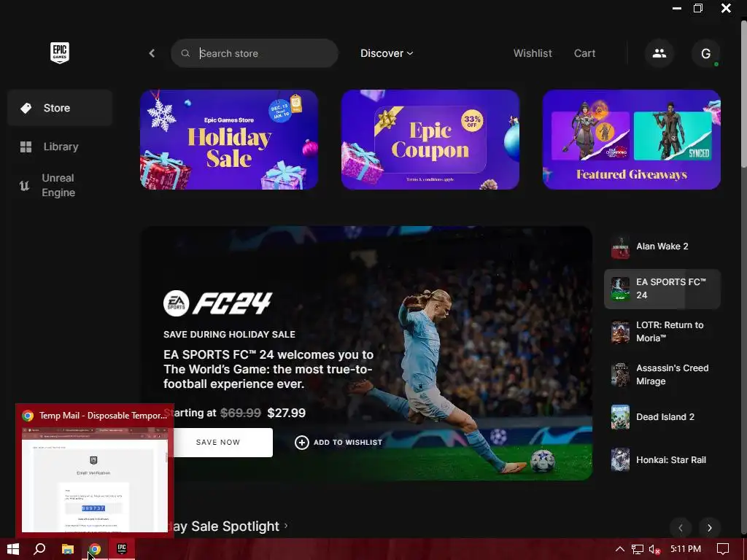Click ADD TO WISHLIST for FC 24
Image resolution: width=747 pixels, height=560 pixels.
point(338,443)
